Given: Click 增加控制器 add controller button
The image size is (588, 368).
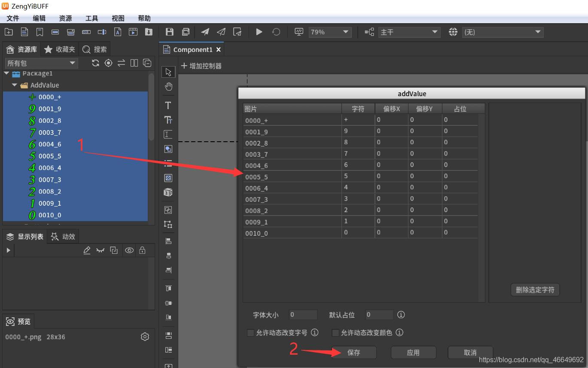Looking at the screenshot, I should (201, 66).
